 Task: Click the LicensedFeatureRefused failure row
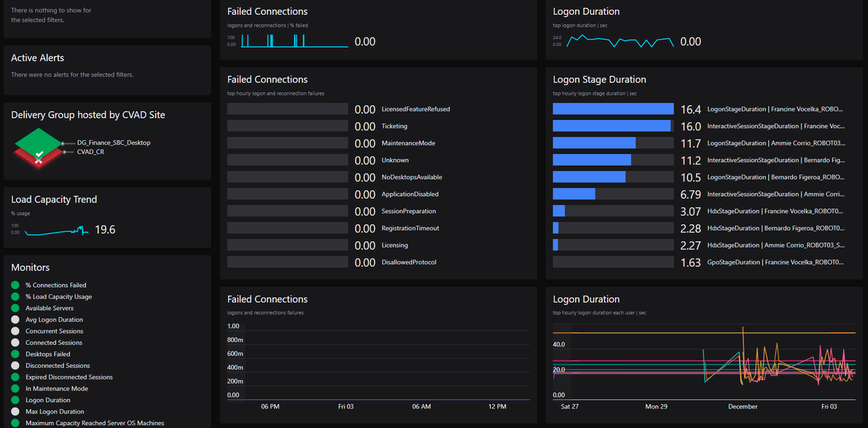click(x=339, y=109)
